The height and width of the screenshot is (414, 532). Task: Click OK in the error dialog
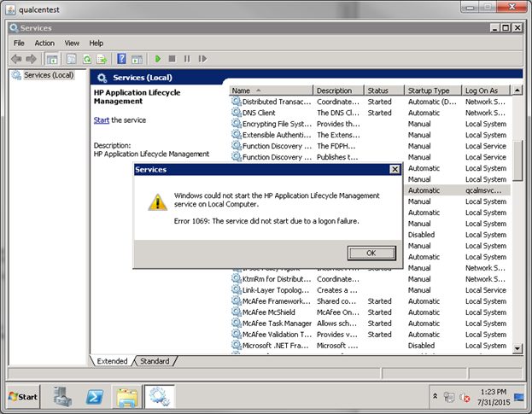371,253
